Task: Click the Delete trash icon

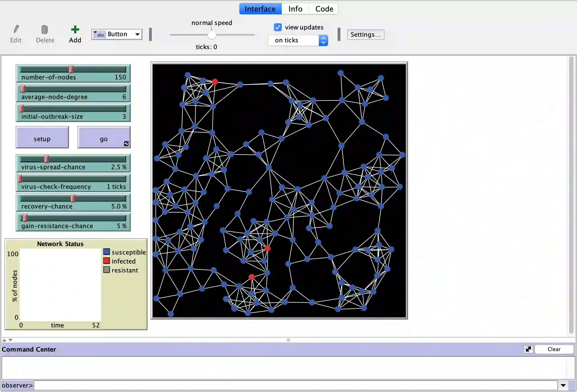Action: click(44, 29)
